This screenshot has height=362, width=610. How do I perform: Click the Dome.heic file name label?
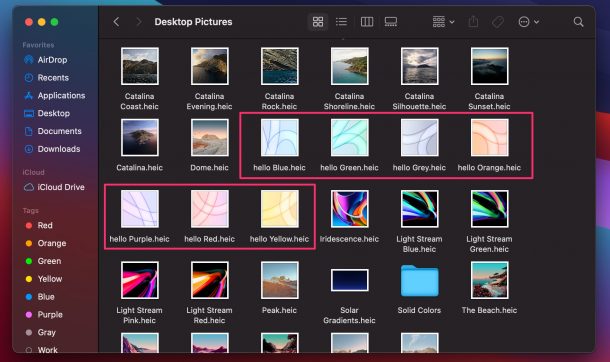click(209, 168)
